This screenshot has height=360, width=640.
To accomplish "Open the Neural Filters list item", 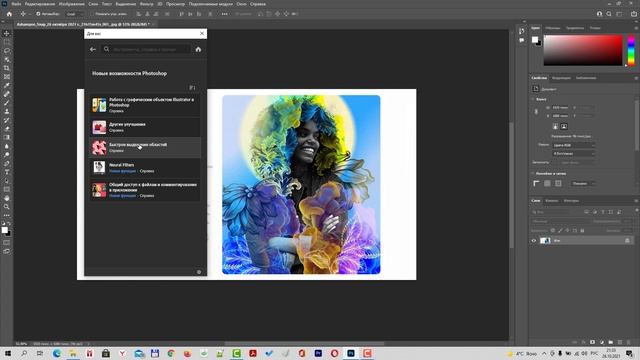I will 145,168.
